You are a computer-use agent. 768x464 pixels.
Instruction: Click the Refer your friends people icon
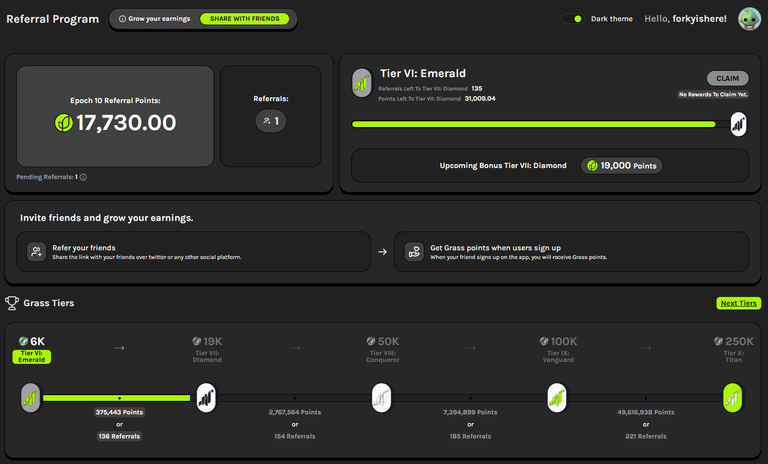point(36,252)
